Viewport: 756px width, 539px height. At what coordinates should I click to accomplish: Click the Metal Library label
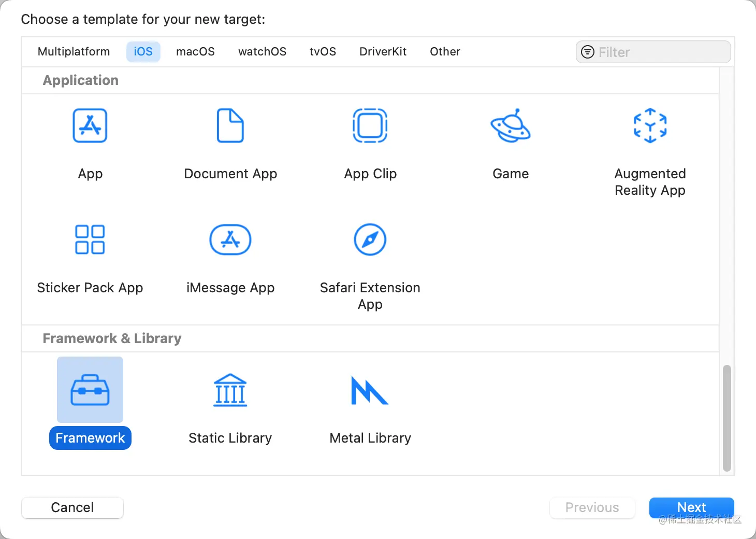click(370, 438)
